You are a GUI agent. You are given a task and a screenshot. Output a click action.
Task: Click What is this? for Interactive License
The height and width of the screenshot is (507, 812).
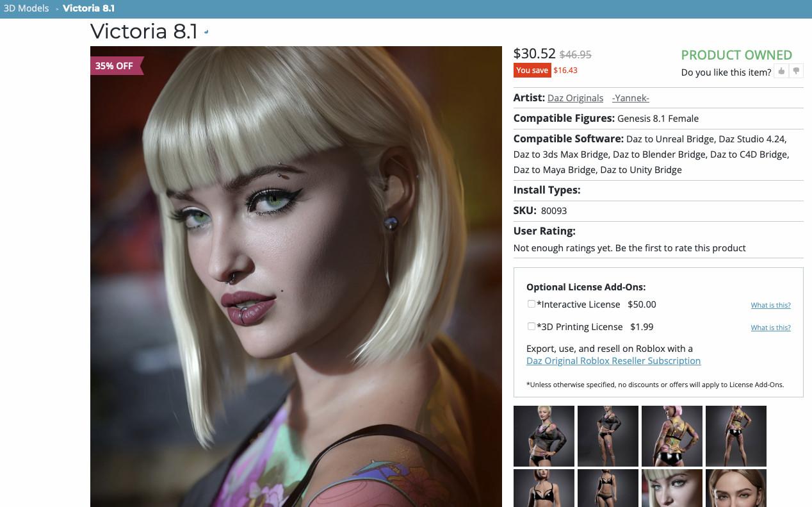tap(770, 305)
